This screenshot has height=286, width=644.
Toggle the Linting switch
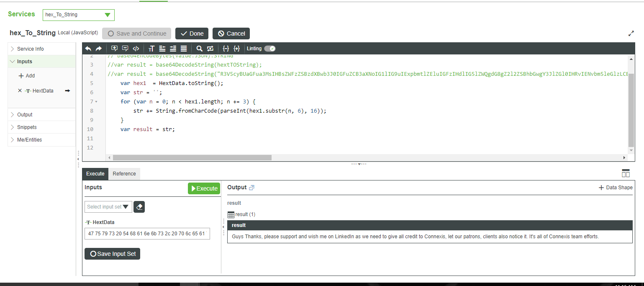270,49
